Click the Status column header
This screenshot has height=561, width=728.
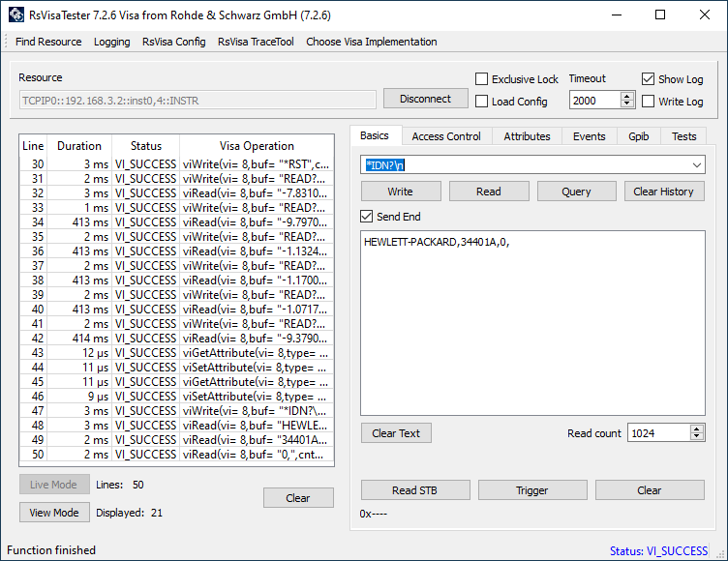point(146,146)
